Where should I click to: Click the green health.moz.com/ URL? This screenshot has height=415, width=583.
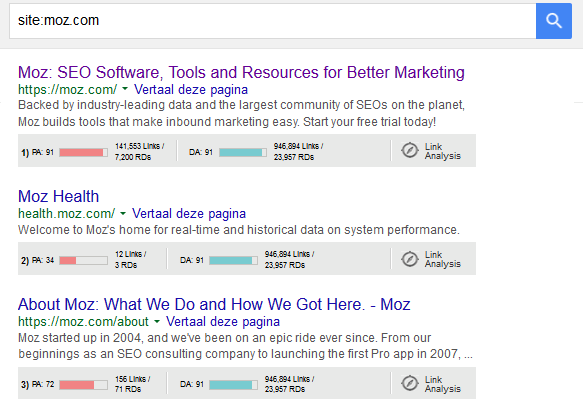click(67, 214)
